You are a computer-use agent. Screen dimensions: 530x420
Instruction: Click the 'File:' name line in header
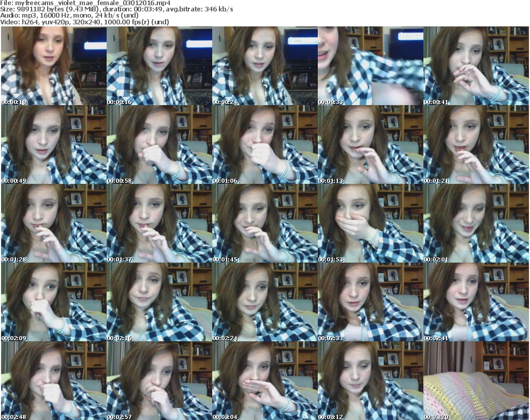click(85, 3)
